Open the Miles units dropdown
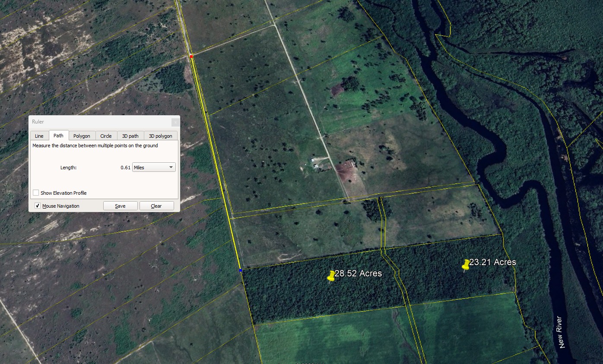The height and width of the screenshot is (364, 603). tap(154, 168)
